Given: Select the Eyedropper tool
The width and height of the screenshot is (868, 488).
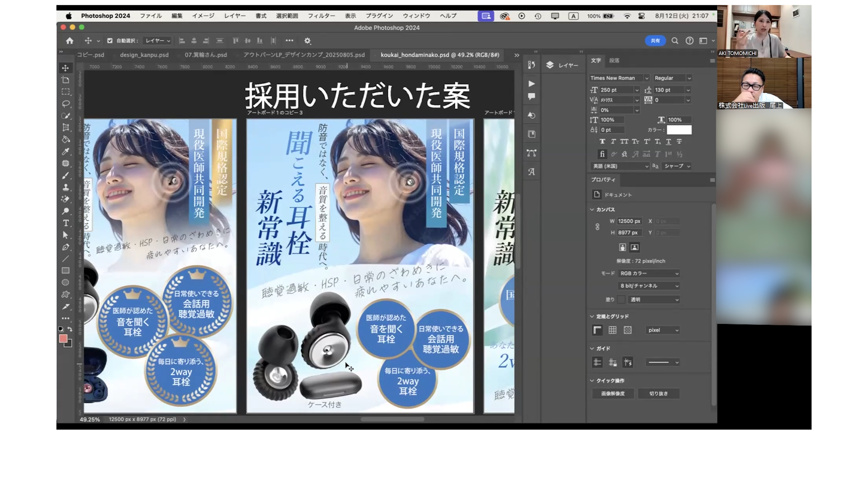Looking at the screenshot, I should [x=66, y=152].
